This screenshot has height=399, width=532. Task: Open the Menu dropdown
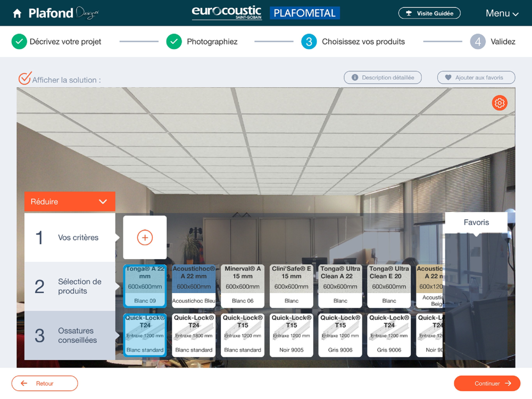coord(502,13)
